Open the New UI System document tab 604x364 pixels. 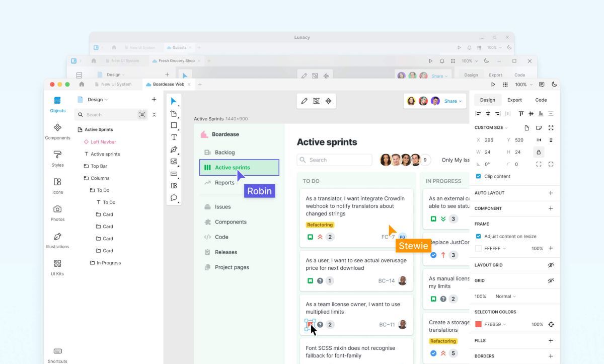(113, 85)
